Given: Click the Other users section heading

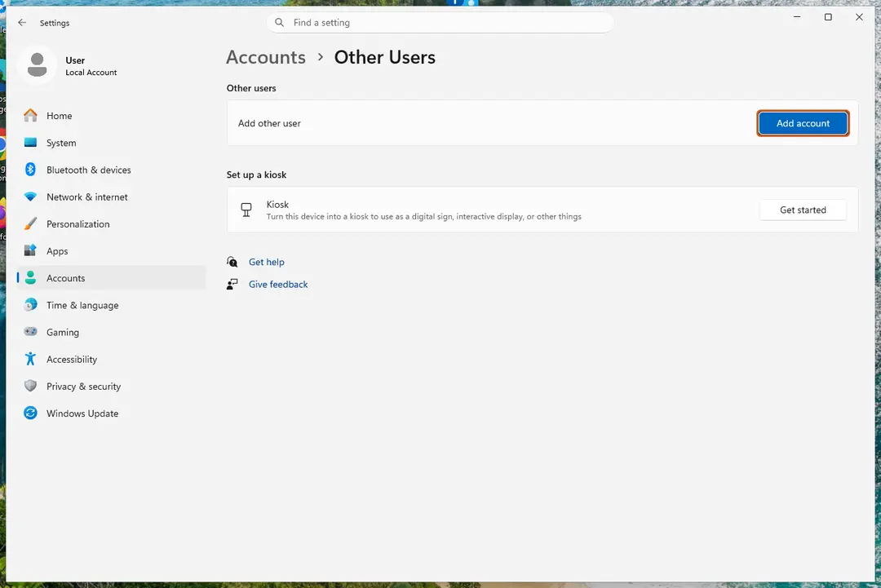Looking at the screenshot, I should point(251,88).
